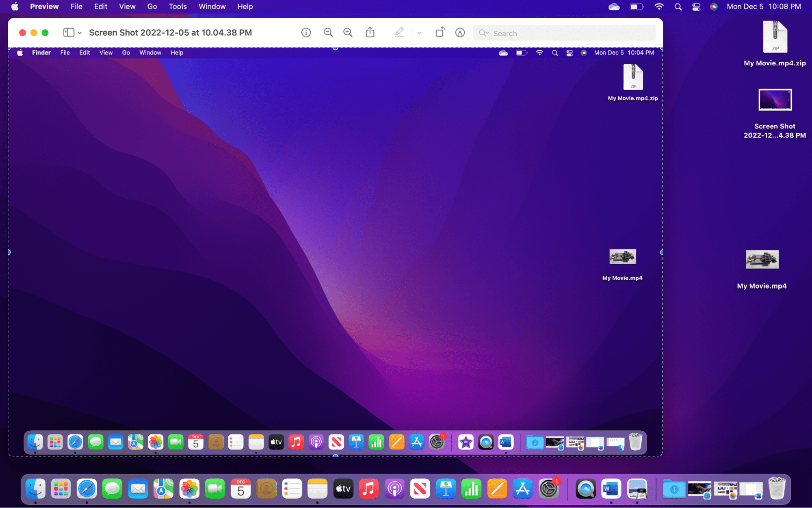The width and height of the screenshot is (812, 508).
Task: Show the Markup Toolbar with the pen-circle icon
Action: (x=460, y=33)
